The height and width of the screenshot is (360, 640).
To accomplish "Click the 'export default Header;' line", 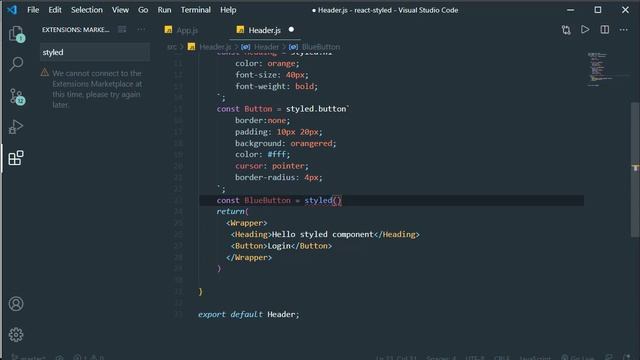I will click(249, 314).
